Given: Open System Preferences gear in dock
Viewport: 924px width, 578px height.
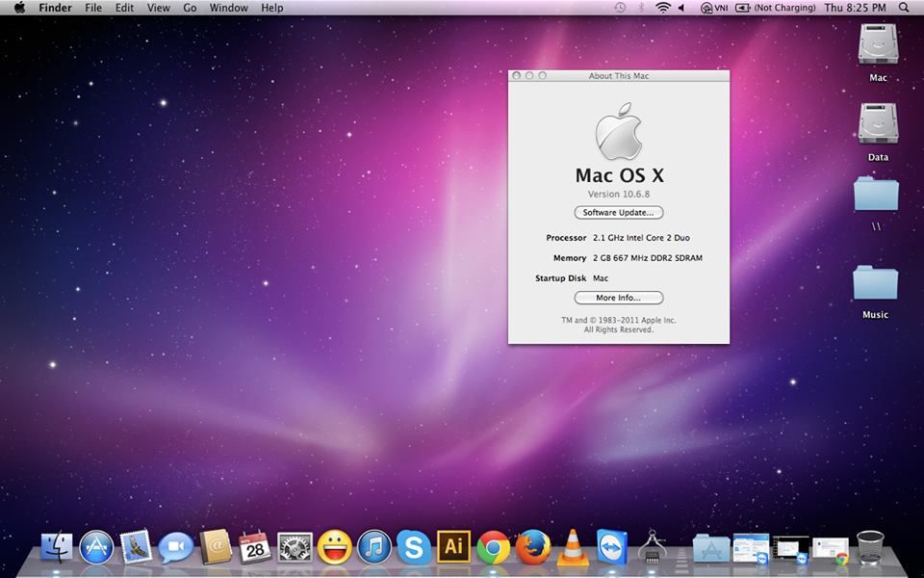Looking at the screenshot, I should [295, 547].
